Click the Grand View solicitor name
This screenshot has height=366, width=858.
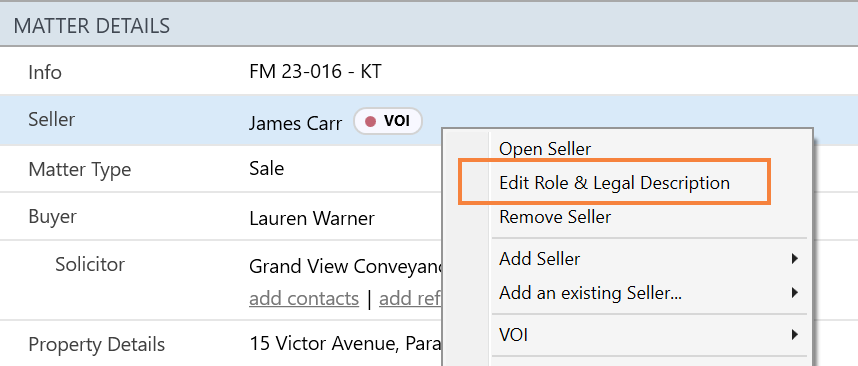pyautogui.click(x=345, y=266)
